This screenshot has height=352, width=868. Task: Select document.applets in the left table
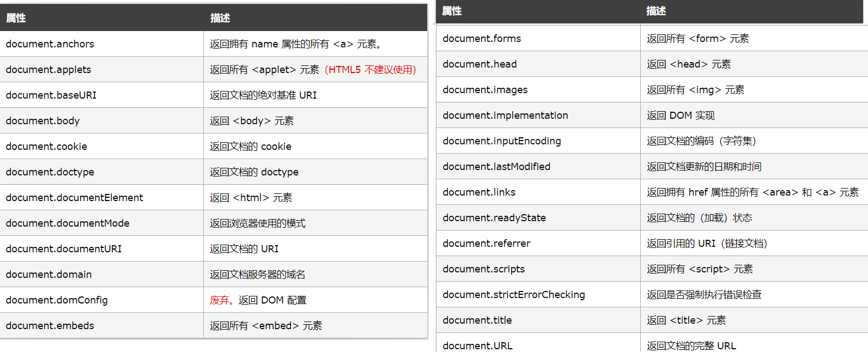pyautogui.click(x=48, y=70)
